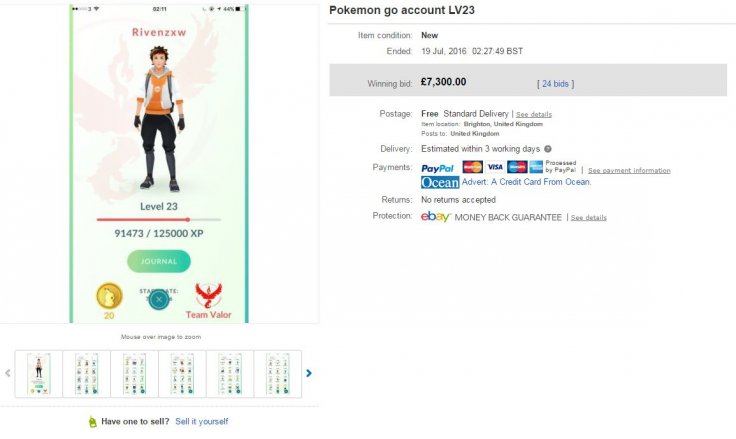Click the delivery estimate help icon

tap(548, 149)
